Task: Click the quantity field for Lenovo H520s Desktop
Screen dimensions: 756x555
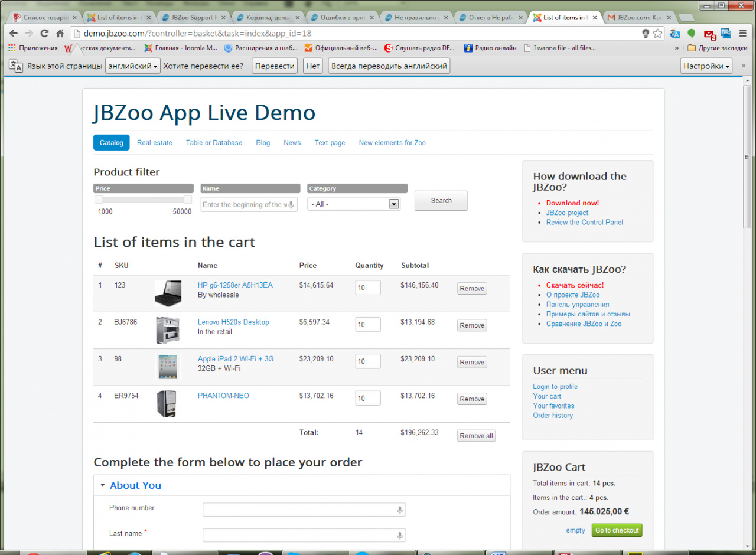Action: [x=368, y=325]
